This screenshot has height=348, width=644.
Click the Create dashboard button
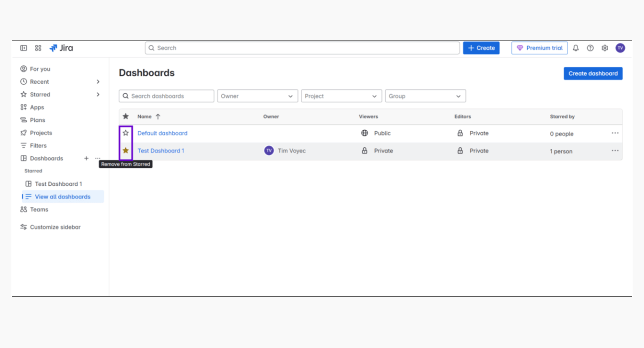593,73
